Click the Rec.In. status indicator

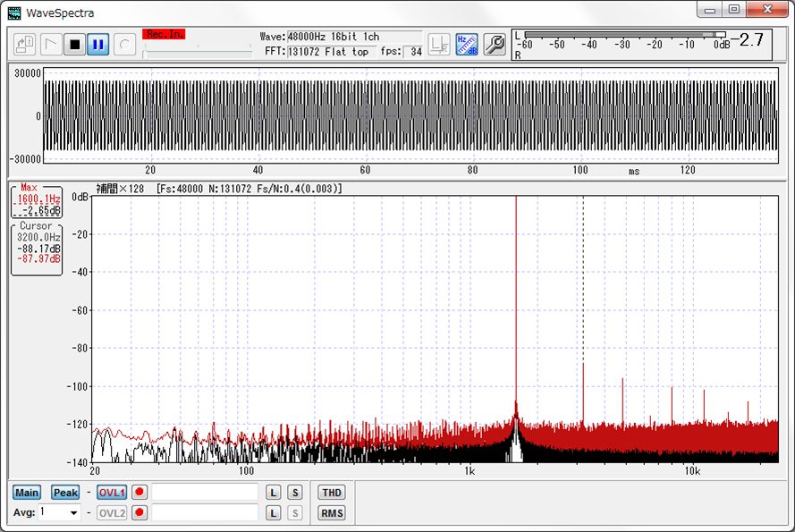(164, 35)
